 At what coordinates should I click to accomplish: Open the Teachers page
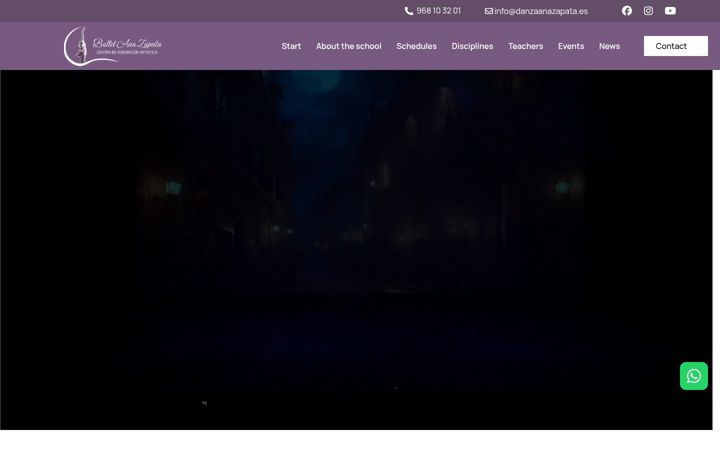(525, 46)
